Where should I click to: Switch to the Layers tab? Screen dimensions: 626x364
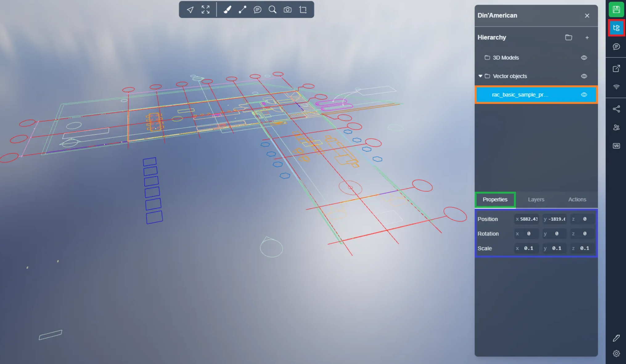tap(536, 199)
